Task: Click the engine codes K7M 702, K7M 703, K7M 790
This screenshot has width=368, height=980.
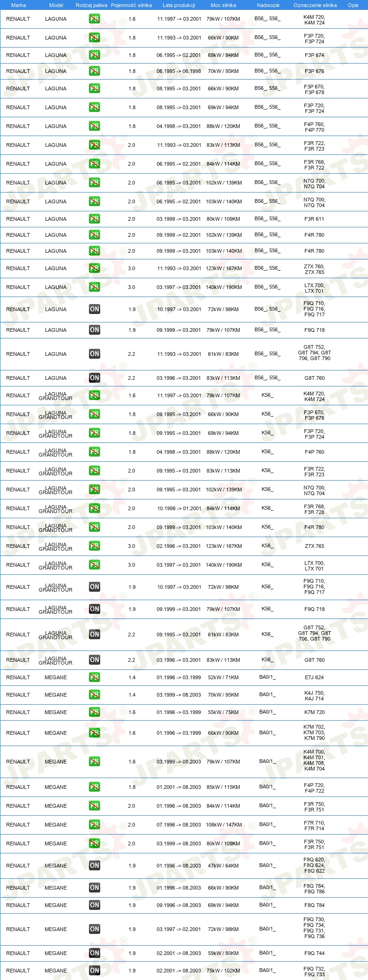Action: pyautogui.click(x=314, y=732)
